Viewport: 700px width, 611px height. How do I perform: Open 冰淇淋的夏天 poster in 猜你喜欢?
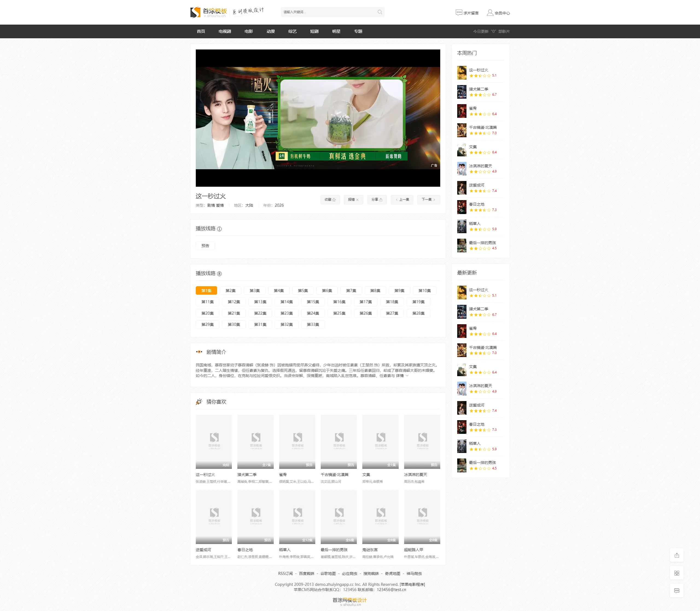point(422,442)
